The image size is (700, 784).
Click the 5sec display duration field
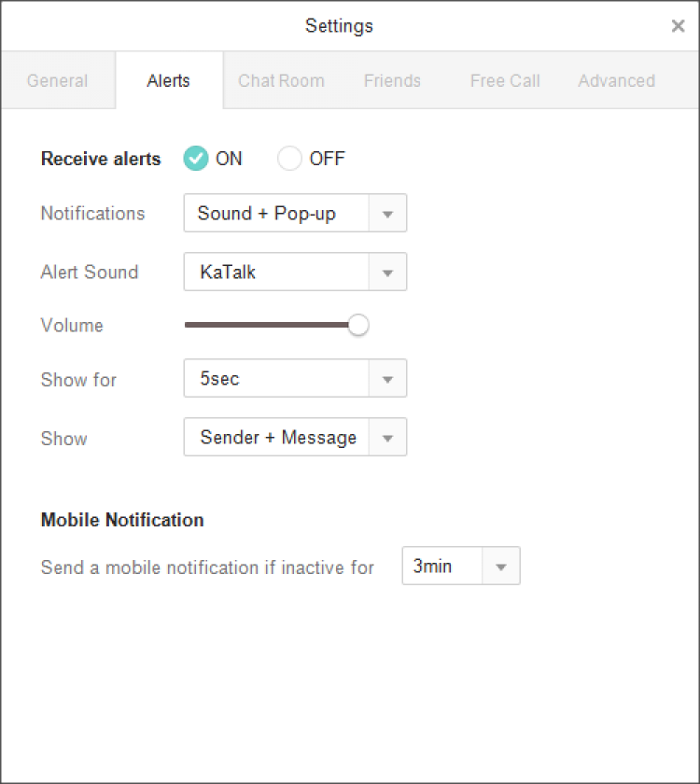[277, 379]
